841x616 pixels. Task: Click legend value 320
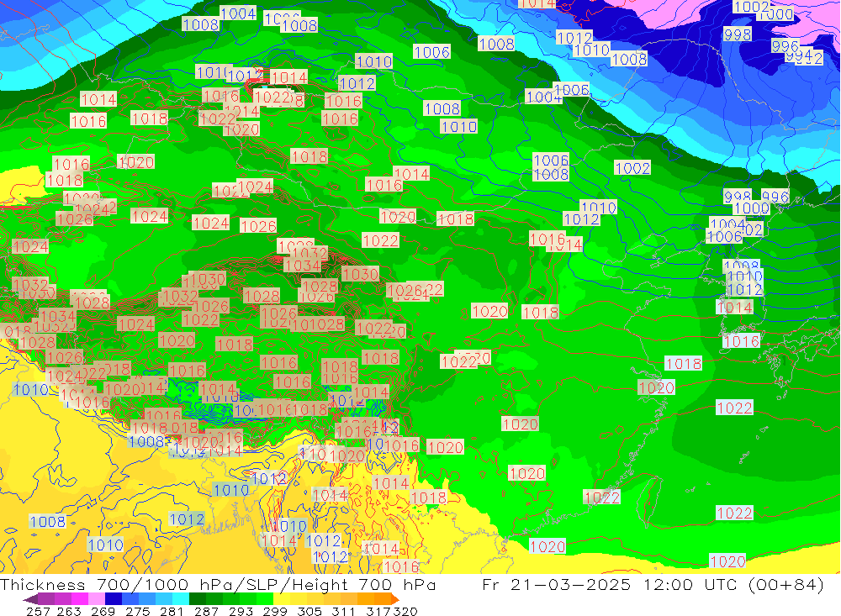405,611
